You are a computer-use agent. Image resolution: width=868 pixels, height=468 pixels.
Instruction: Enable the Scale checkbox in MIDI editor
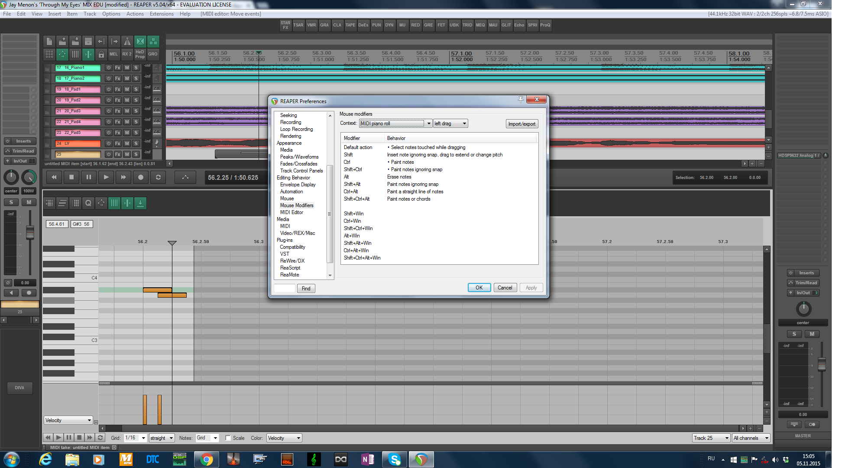pyautogui.click(x=228, y=438)
